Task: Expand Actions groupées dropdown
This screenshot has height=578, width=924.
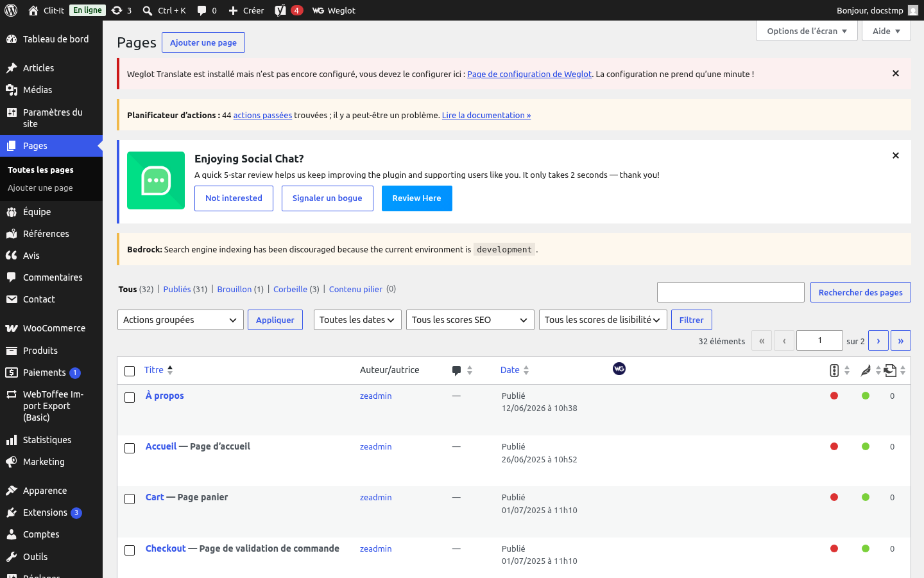Action: tap(180, 320)
